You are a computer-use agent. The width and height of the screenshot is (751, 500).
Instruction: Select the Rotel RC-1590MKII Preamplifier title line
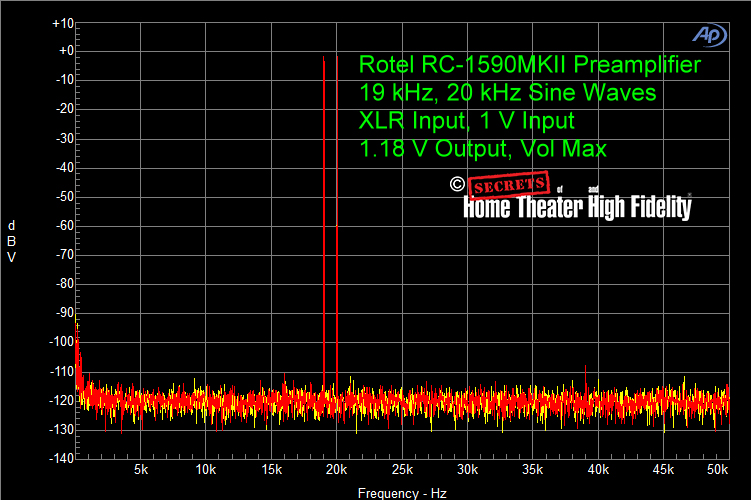[529, 66]
